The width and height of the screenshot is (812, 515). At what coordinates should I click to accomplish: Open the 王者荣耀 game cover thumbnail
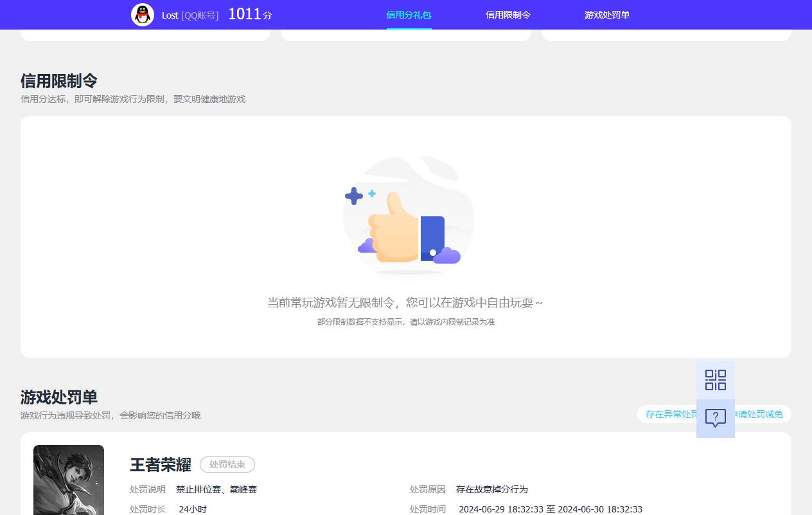tap(69, 480)
